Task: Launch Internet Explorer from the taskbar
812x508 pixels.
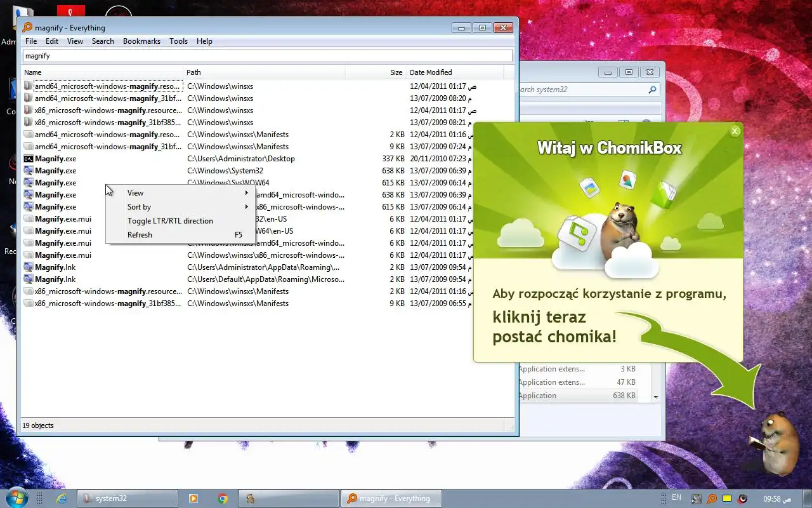Action: (62, 498)
